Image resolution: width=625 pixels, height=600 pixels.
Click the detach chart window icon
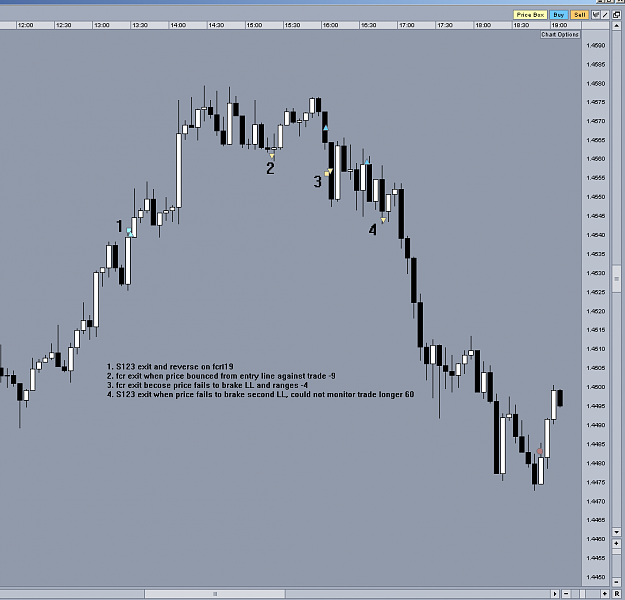[616, 15]
